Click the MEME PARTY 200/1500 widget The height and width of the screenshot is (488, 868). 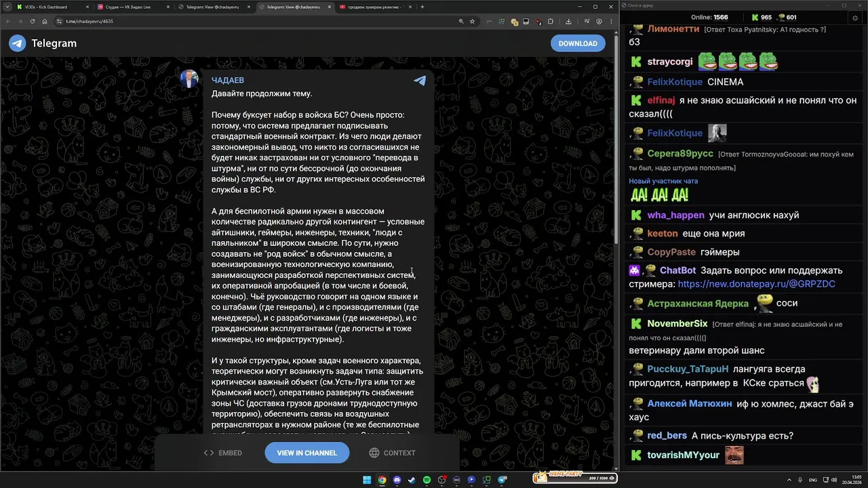pyautogui.click(x=575, y=478)
